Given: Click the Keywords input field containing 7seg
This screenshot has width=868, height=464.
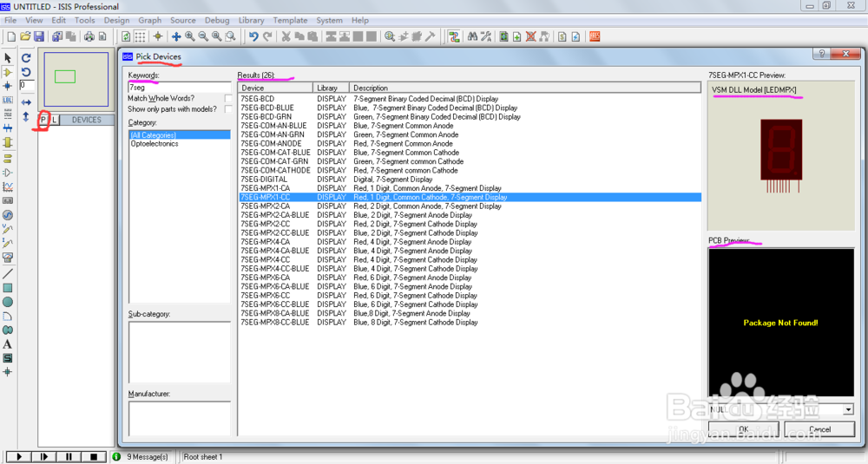Looking at the screenshot, I should click(179, 88).
